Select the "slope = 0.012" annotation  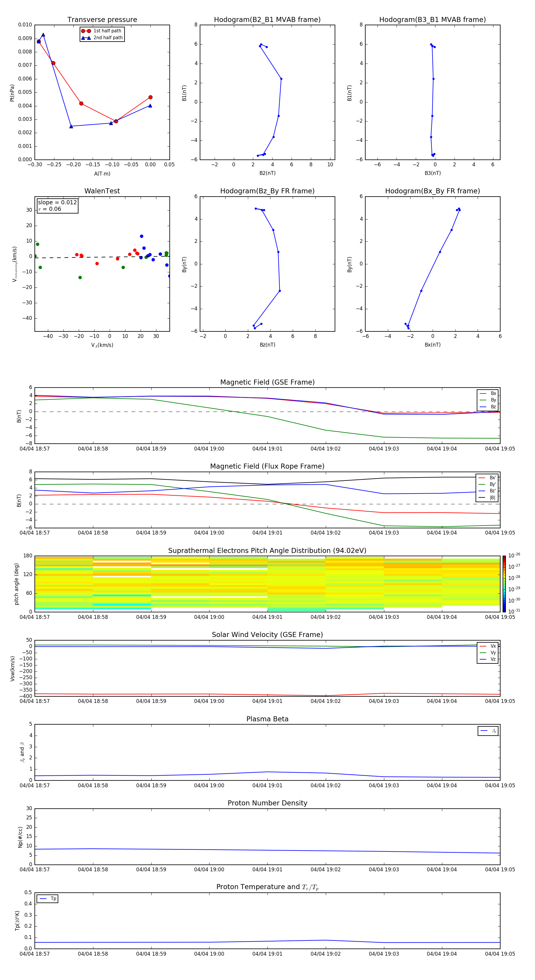(x=57, y=203)
